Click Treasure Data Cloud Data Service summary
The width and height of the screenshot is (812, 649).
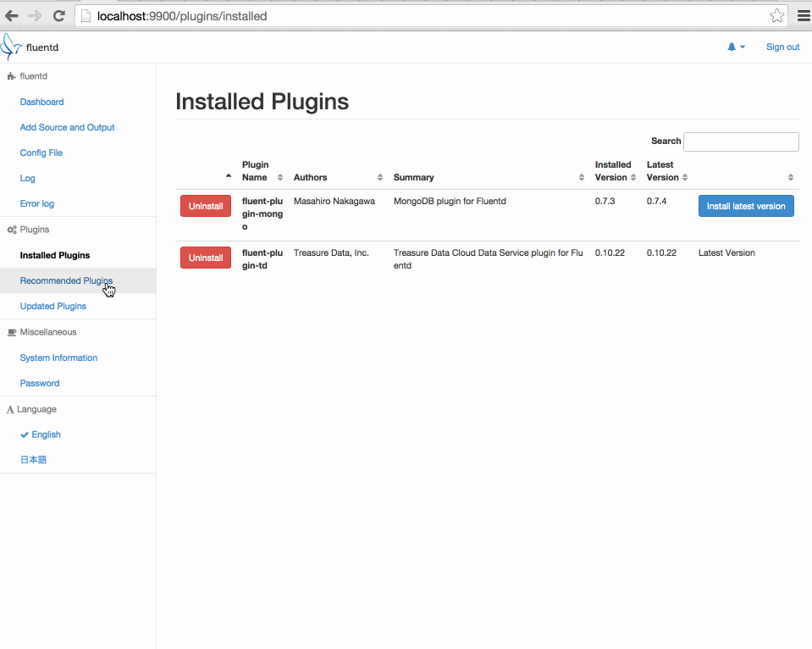pos(489,259)
